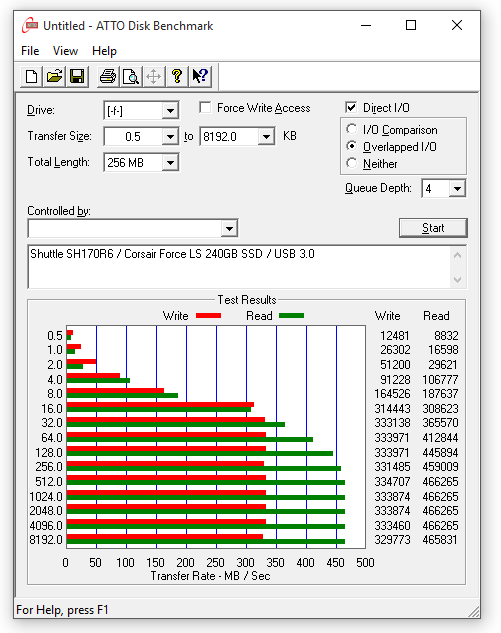Open the Controlled by dropdown

(229, 229)
